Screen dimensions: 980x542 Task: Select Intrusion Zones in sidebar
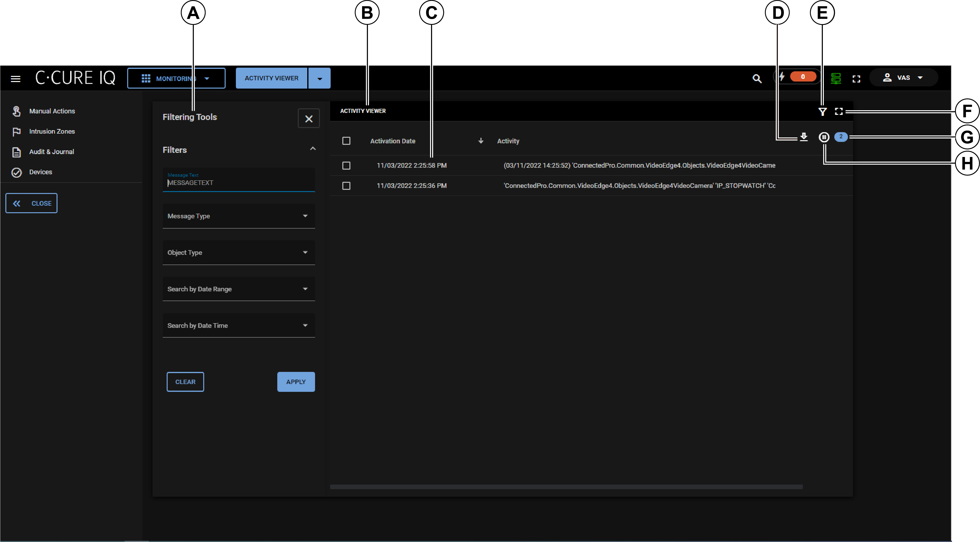[x=52, y=131]
